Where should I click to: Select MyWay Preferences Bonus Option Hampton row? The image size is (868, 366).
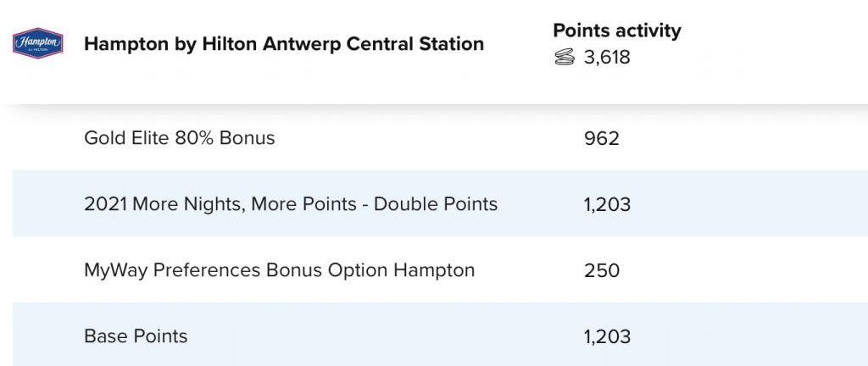(x=279, y=270)
